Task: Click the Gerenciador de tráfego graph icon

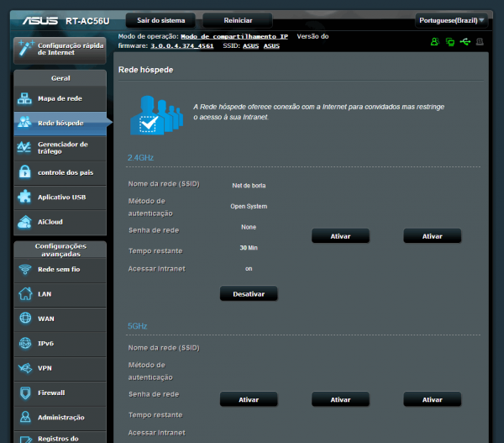Action: (24, 147)
